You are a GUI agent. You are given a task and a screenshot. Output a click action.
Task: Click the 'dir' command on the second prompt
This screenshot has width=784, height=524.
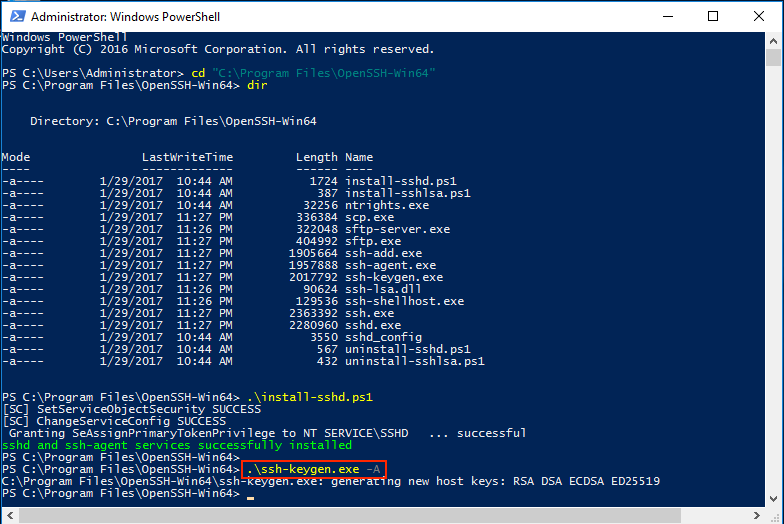point(258,85)
